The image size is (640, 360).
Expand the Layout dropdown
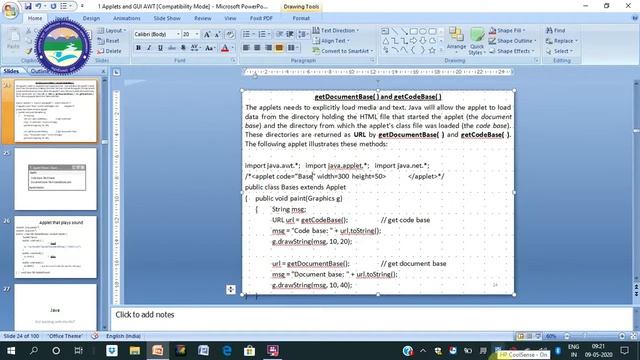(x=111, y=31)
